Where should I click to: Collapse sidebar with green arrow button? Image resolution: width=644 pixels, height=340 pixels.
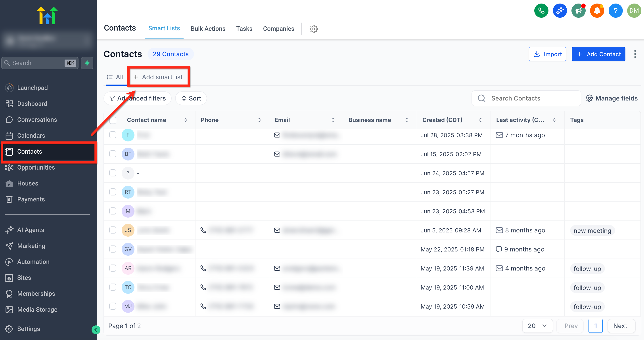(96, 330)
